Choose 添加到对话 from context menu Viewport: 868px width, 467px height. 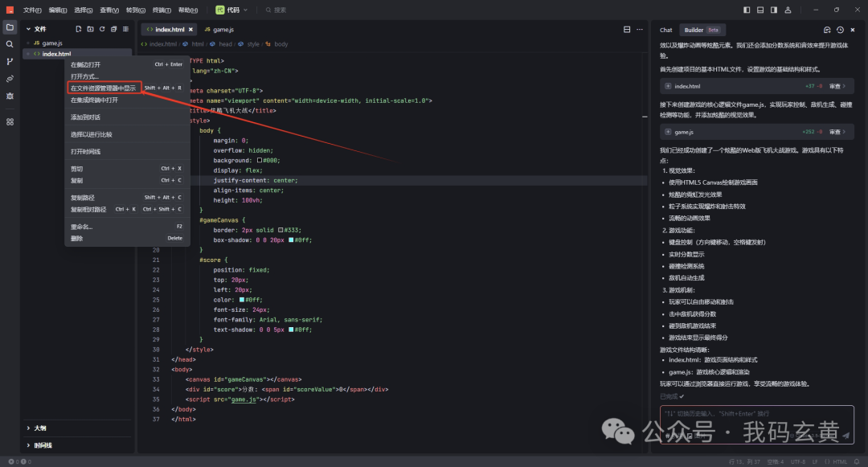click(127, 117)
